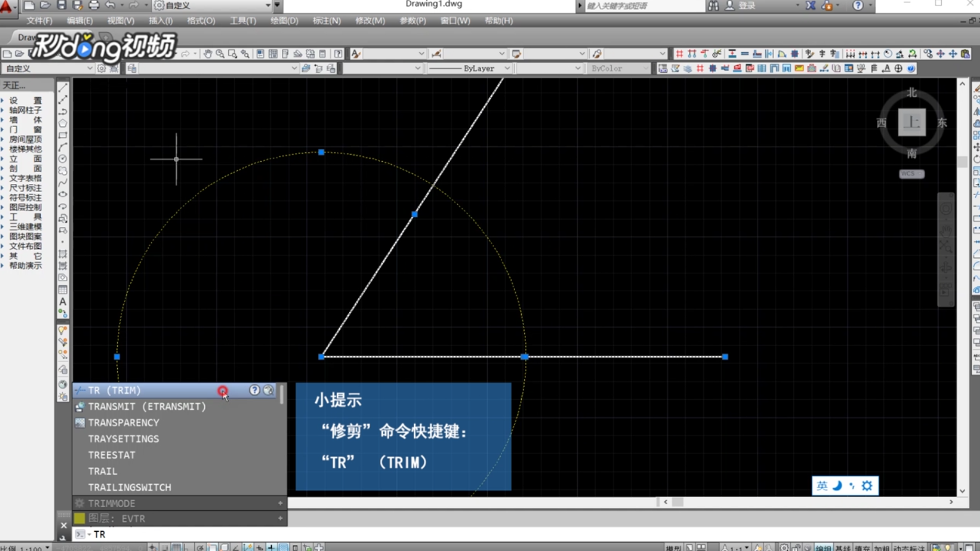The width and height of the screenshot is (980, 551).
Task: Expand the TRIMMODE suggestion row
Action: tap(280, 503)
